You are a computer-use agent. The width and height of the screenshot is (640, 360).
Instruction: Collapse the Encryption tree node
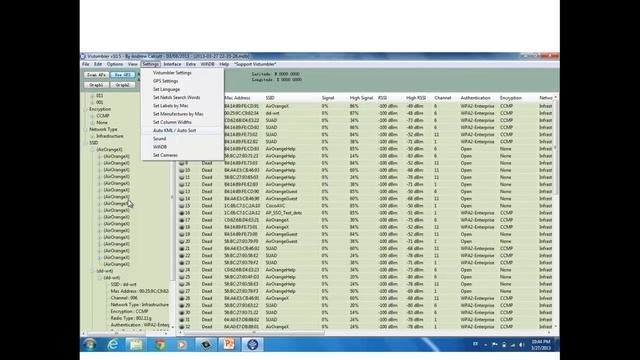85,109
